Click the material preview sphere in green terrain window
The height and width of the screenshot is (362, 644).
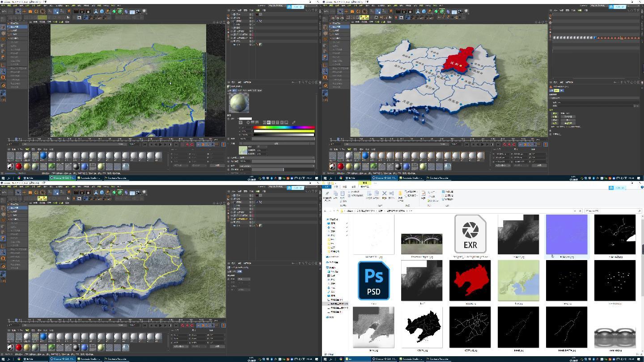[x=239, y=103]
